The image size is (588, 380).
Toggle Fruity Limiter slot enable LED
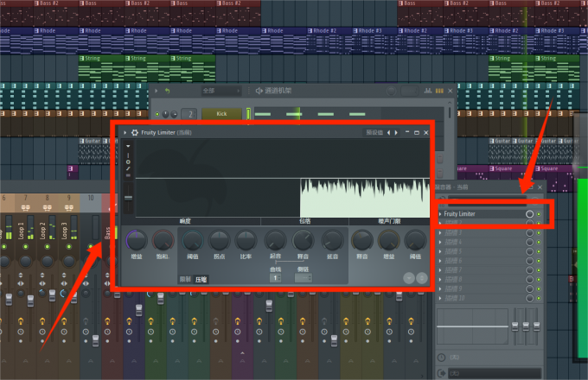[539, 214]
